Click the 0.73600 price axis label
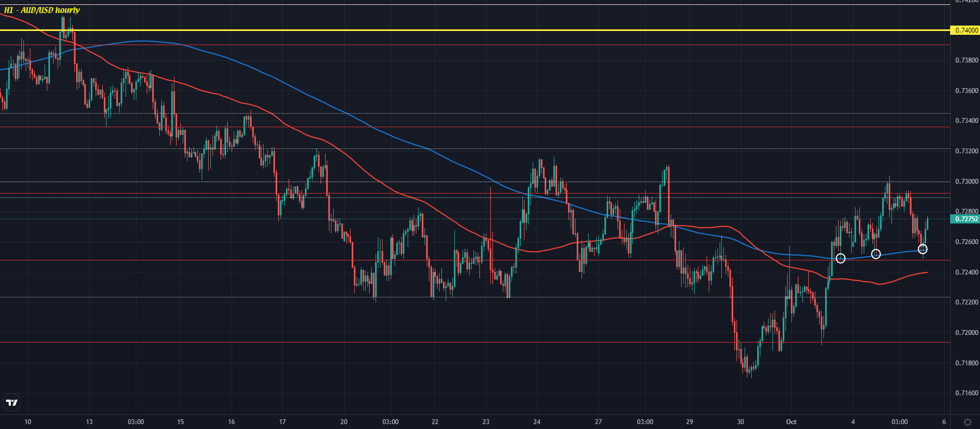This screenshot has width=980, height=429. pyautogui.click(x=966, y=91)
